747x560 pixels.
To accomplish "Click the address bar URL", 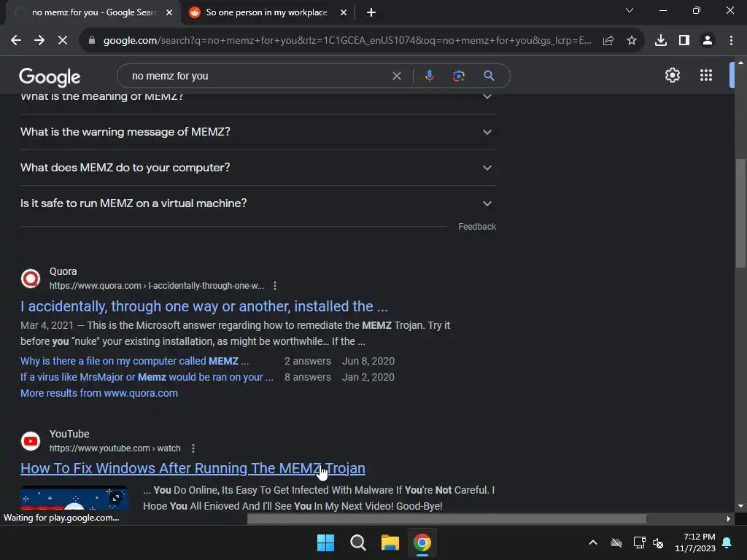I will [x=347, y=41].
